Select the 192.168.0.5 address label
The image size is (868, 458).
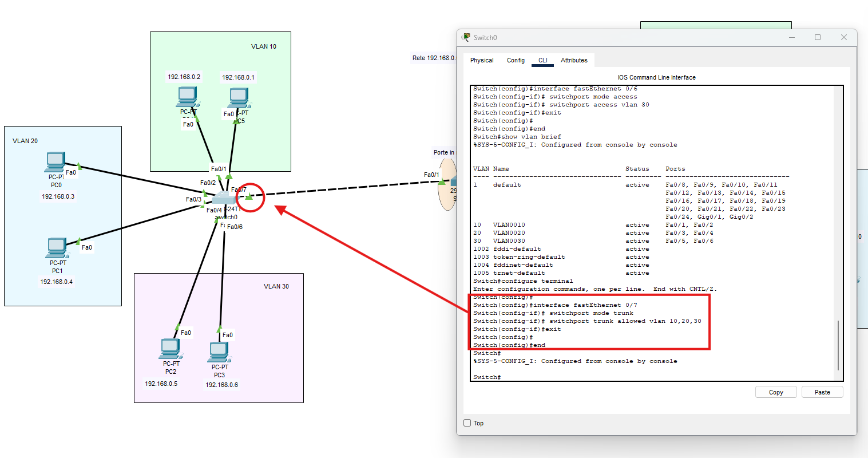click(161, 384)
